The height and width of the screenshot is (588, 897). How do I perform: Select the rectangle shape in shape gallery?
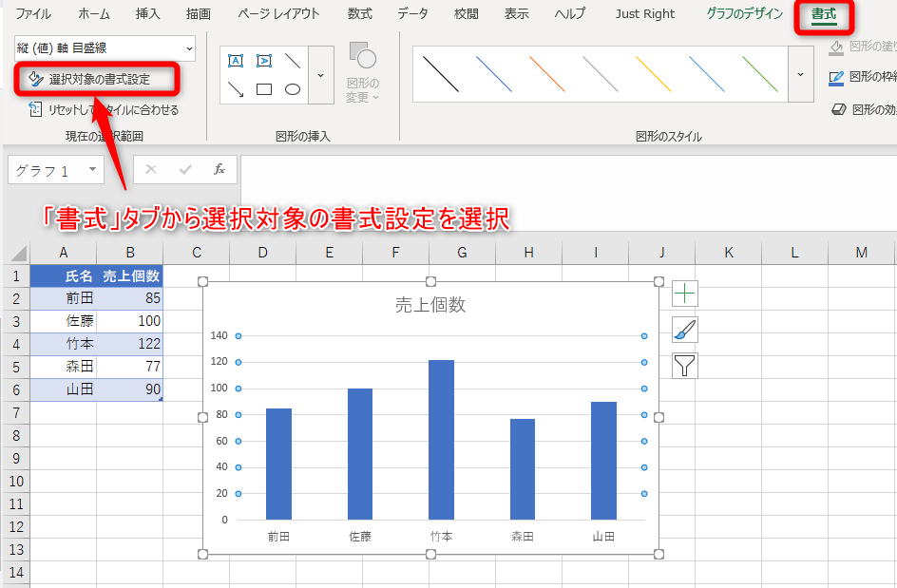click(x=264, y=89)
